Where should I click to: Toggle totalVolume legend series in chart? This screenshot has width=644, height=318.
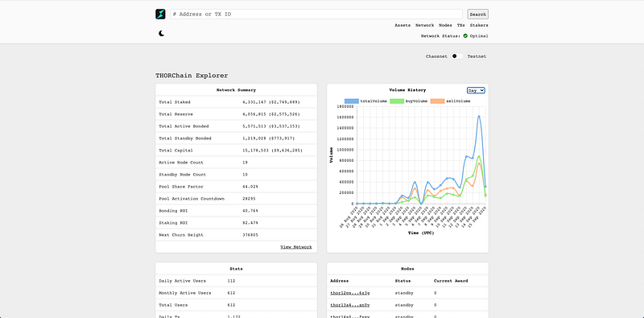(x=365, y=101)
